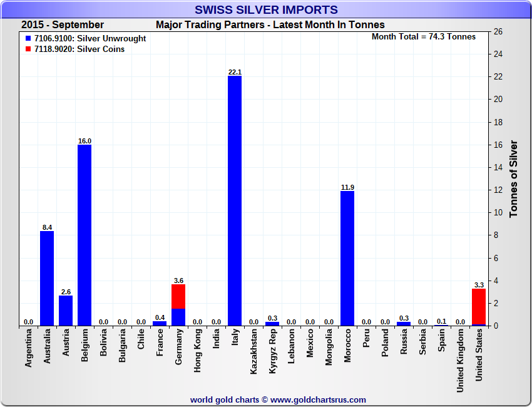
Task: Click the Austria bar labeled 2.6
Action: coord(66,311)
